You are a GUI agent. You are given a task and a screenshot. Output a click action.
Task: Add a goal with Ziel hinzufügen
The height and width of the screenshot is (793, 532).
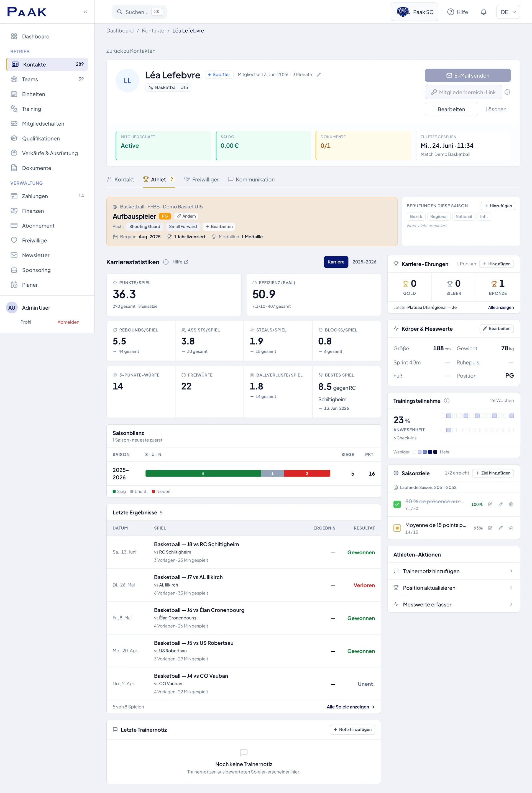click(493, 473)
